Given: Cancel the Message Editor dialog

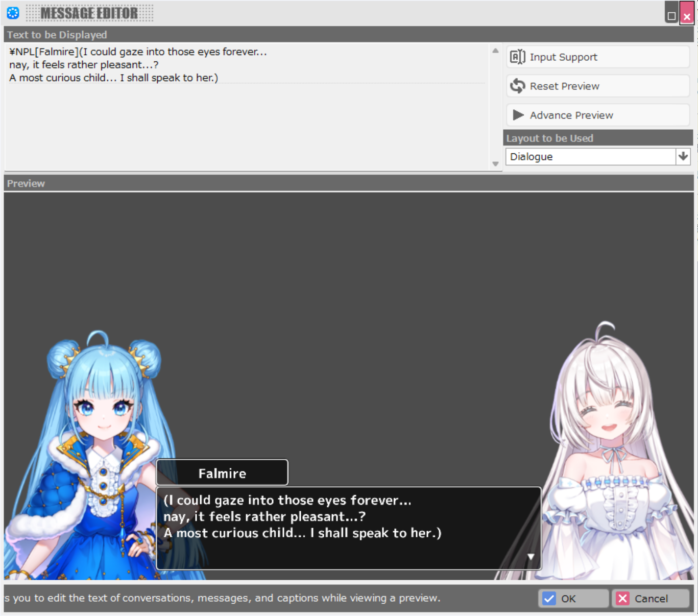Looking at the screenshot, I should pos(651,598).
